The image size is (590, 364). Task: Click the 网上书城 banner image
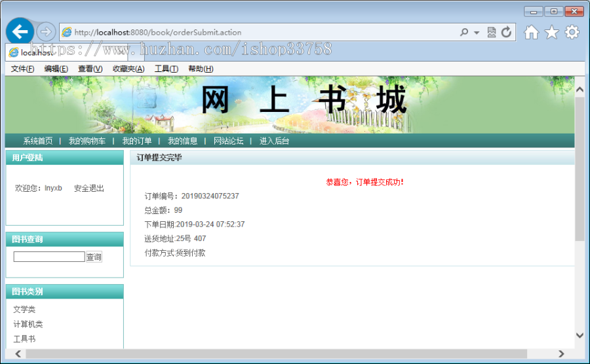[290, 105]
